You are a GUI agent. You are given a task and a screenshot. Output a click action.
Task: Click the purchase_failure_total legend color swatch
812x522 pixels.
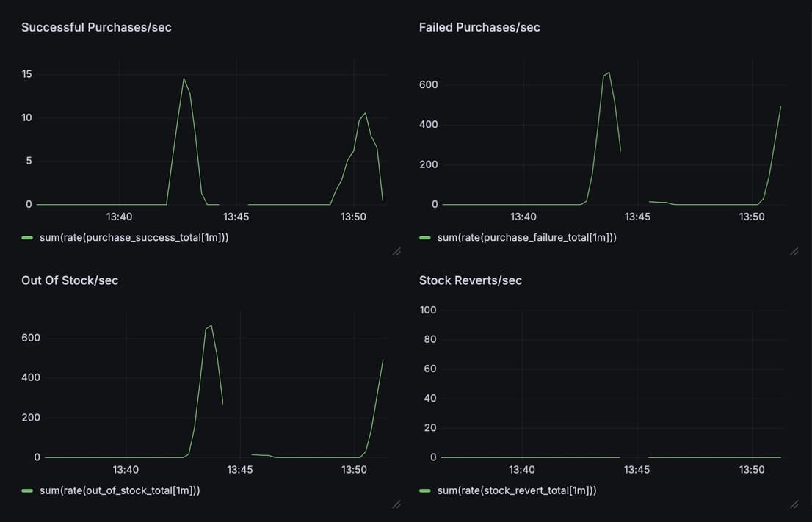424,238
